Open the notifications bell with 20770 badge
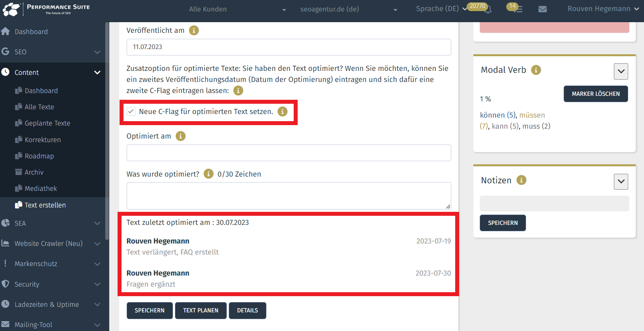Screen dimensions: 644x331 pos(488,9)
